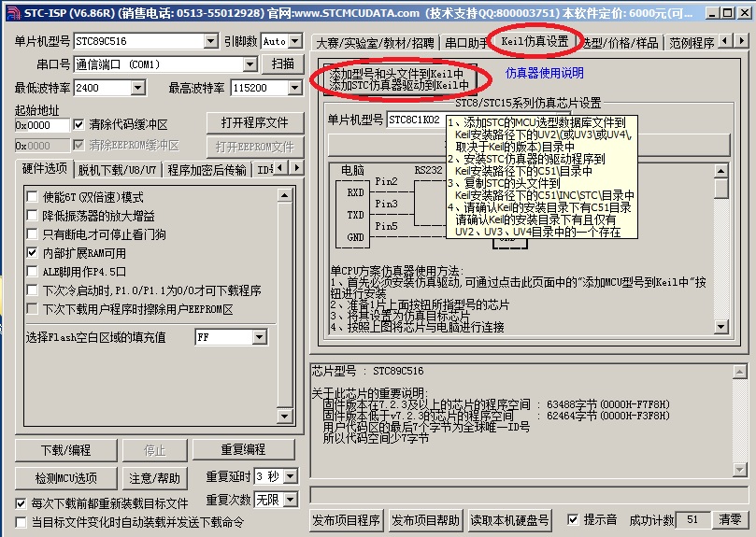Click 发布项目帮助 button
This screenshot has height=537, width=756.
[x=425, y=520]
